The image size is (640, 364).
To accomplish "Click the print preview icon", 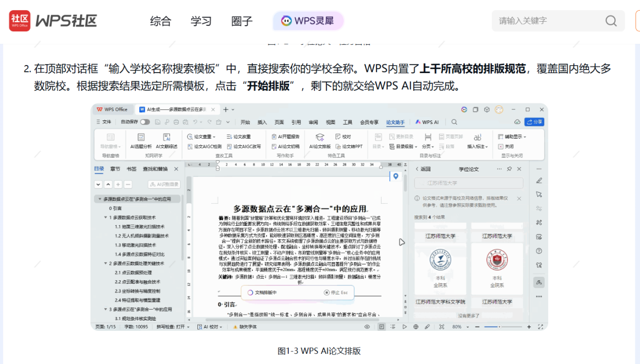I will point(185,122).
